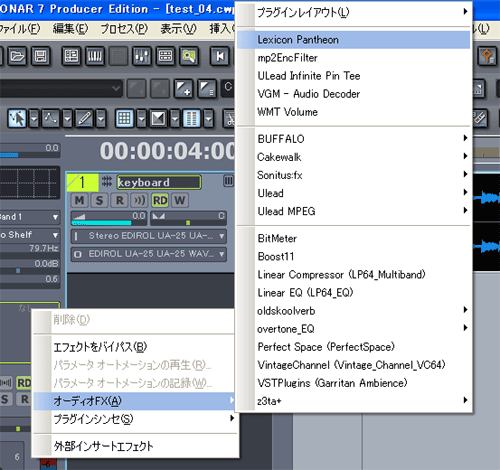Viewport: 500px width, 470px height.
Task: Select the Envelope tool
Action: [x=50, y=118]
